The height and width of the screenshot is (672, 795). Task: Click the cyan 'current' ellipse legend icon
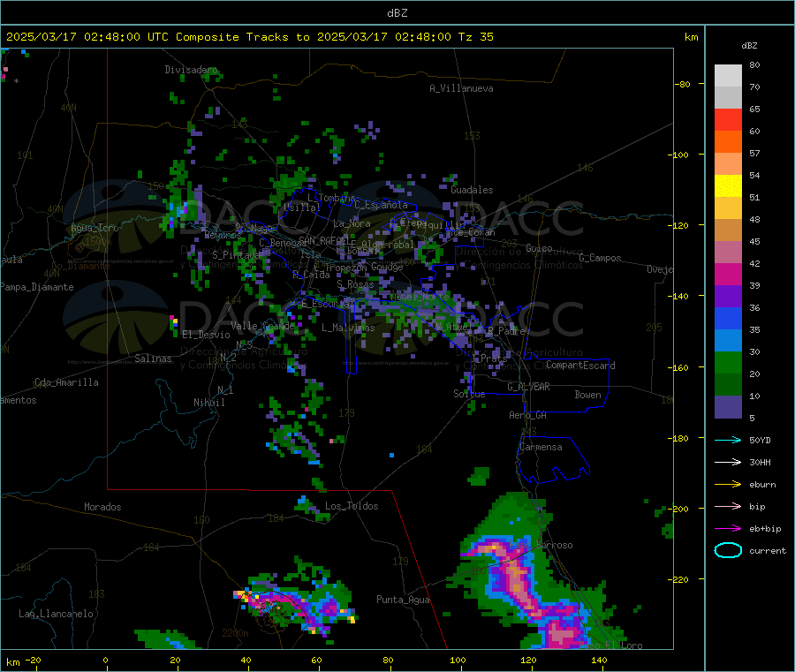point(728,550)
